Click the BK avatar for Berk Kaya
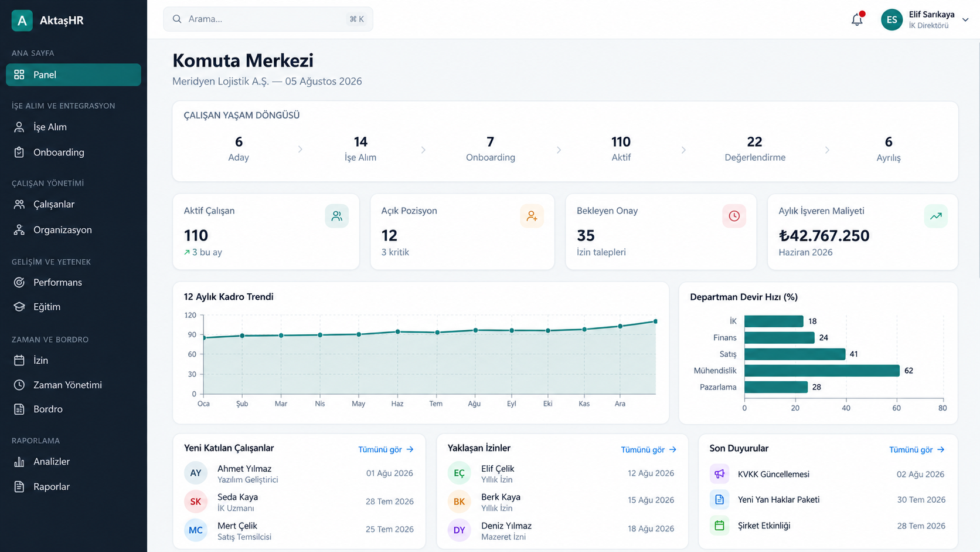The image size is (980, 552). (460, 502)
